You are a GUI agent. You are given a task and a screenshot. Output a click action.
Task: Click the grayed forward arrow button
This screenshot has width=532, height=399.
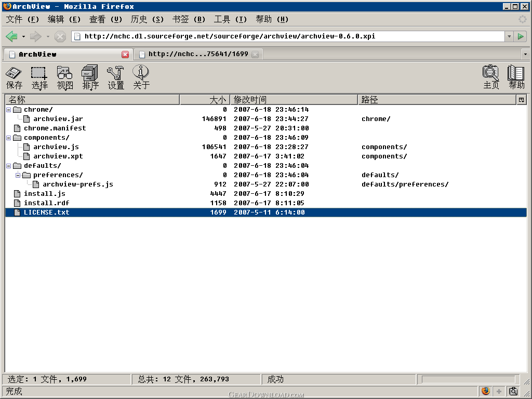click(x=36, y=36)
